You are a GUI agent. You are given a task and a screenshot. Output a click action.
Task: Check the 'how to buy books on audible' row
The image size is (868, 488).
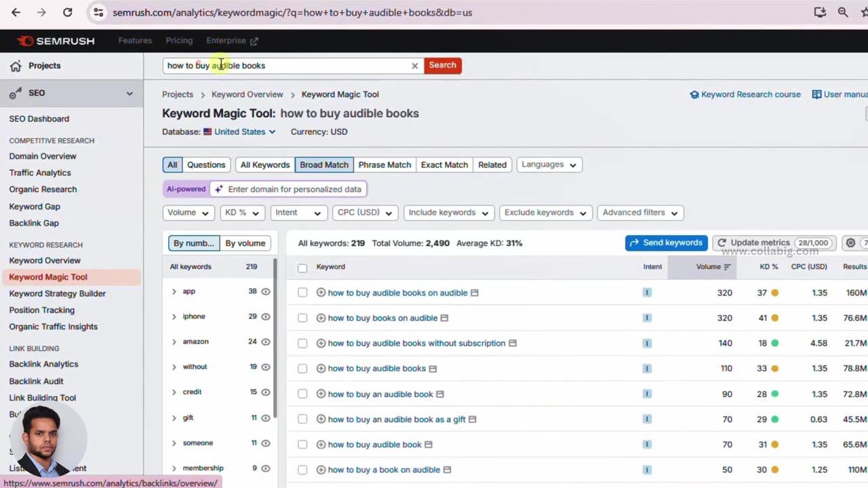pyautogui.click(x=302, y=318)
